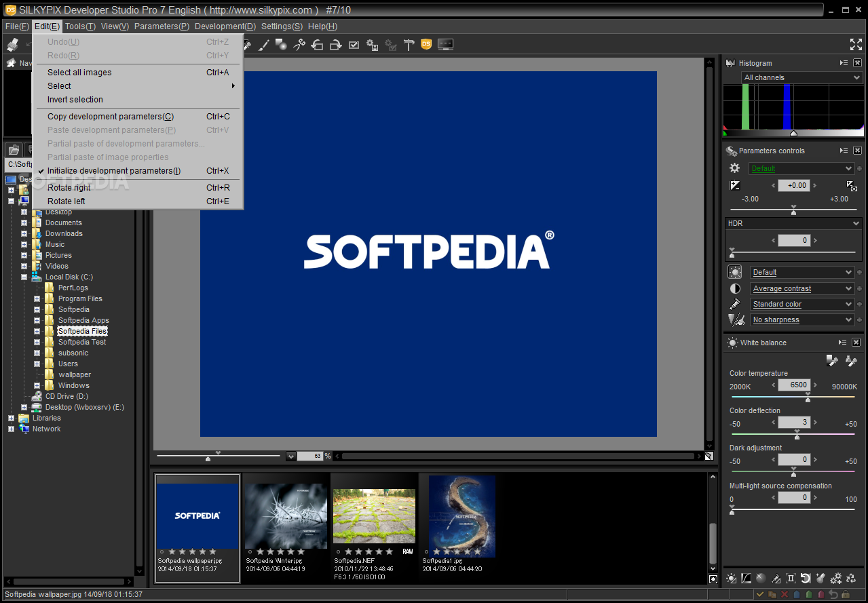
Task: Click the paintbrush tool in top toolbar
Action: (x=263, y=45)
